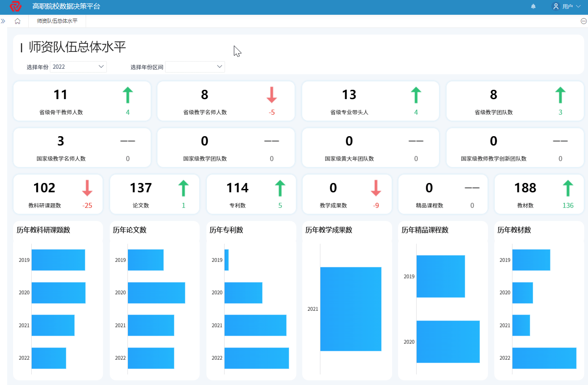Open the more options ellipsis icon
588x385 pixels.
click(x=584, y=21)
